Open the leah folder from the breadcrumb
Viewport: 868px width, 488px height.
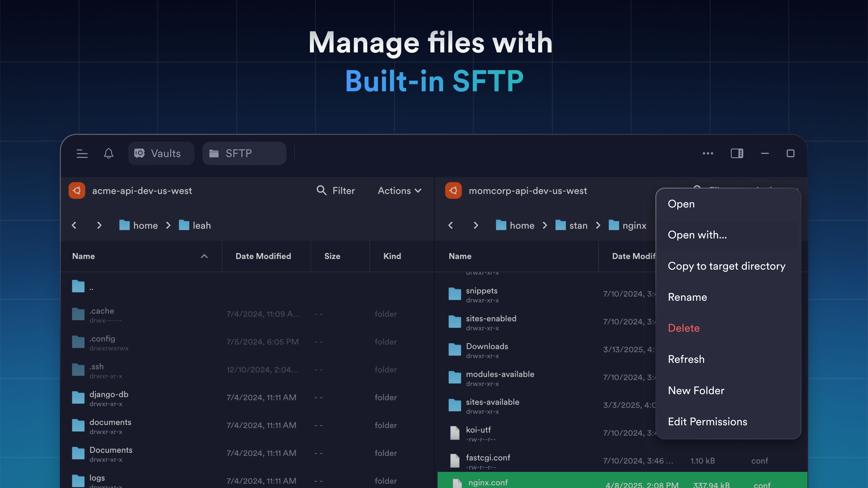pyautogui.click(x=201, y=226)
